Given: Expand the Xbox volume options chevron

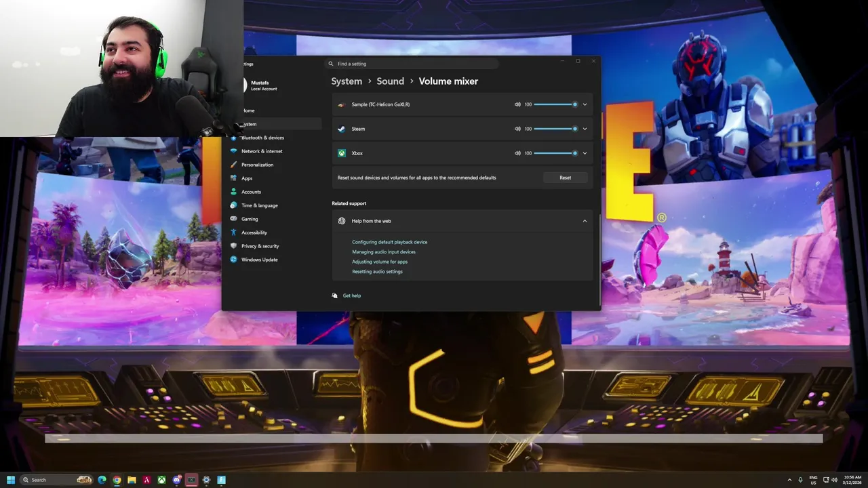Looking at the screenshot, I should coord(585,153).
